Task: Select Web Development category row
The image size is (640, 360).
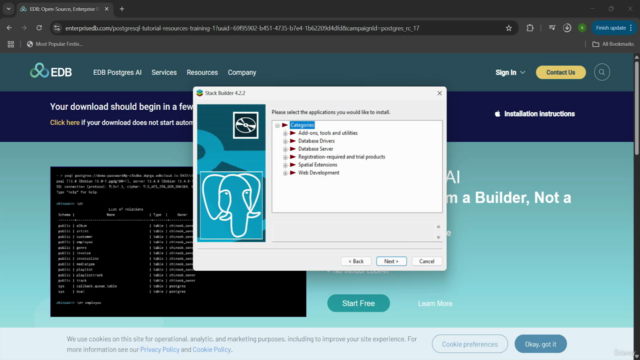Action: pyautogui.click(x=319, y=173)
